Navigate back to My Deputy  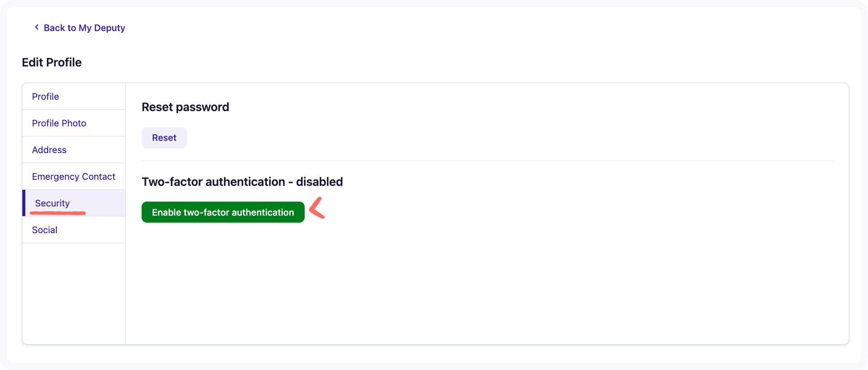pyautogui.click(x=84, y=28)
